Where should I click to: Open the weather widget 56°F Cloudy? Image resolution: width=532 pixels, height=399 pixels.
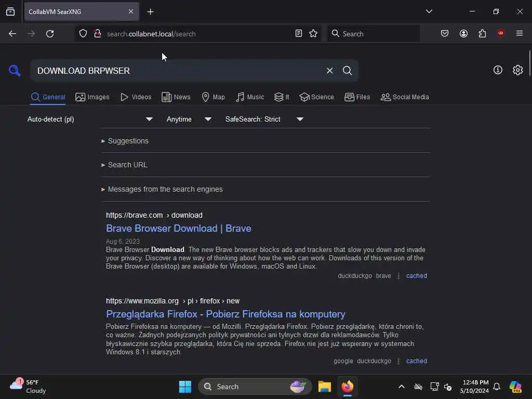coord(28,387)
